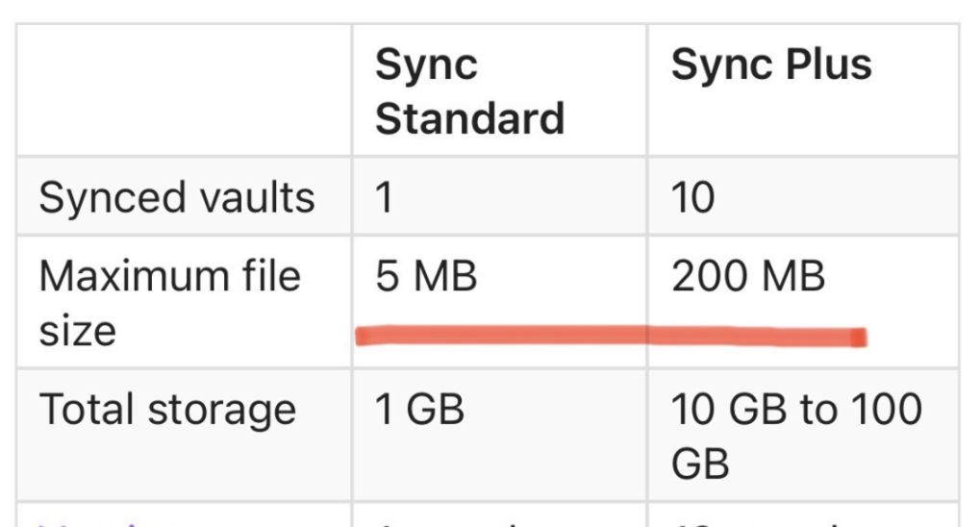Click the Sync Standard column header
980x527 pixels.
click(469, 91)
